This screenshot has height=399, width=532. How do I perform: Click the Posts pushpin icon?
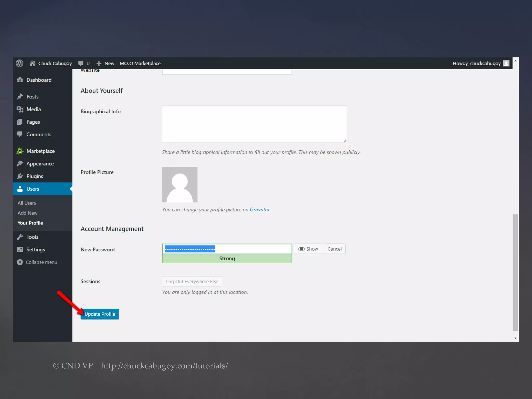(20, 97)
